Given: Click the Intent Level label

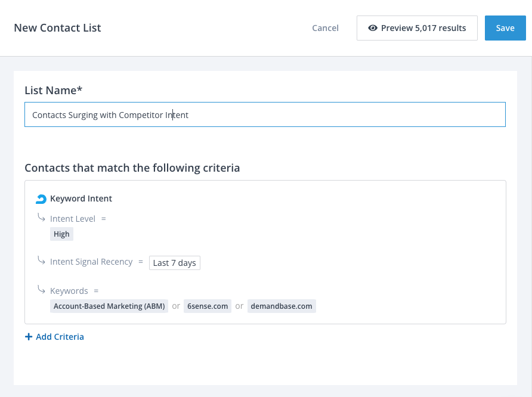Looking at the screenshot, I should click(x=73, y=219).
